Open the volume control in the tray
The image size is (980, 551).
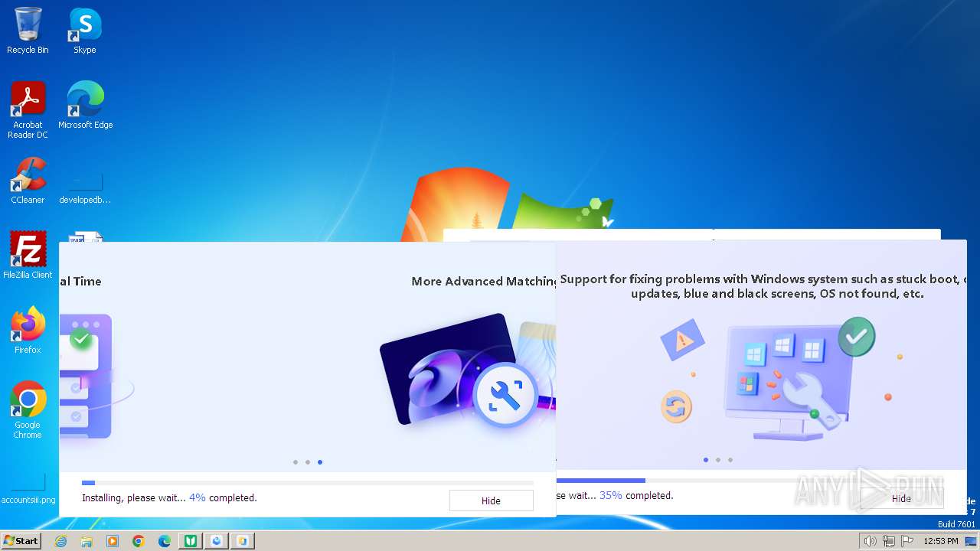point(870,541)
